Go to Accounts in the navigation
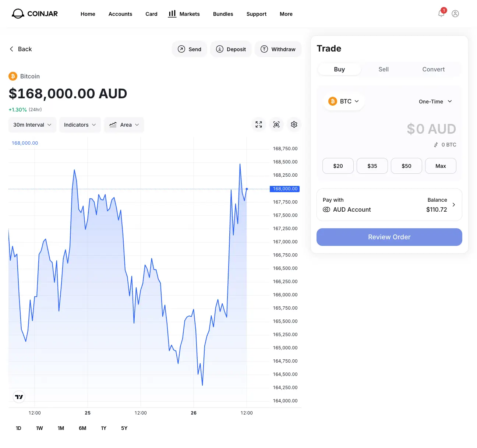This screenshot has height=448, width=477. click(x=120, y=14)
